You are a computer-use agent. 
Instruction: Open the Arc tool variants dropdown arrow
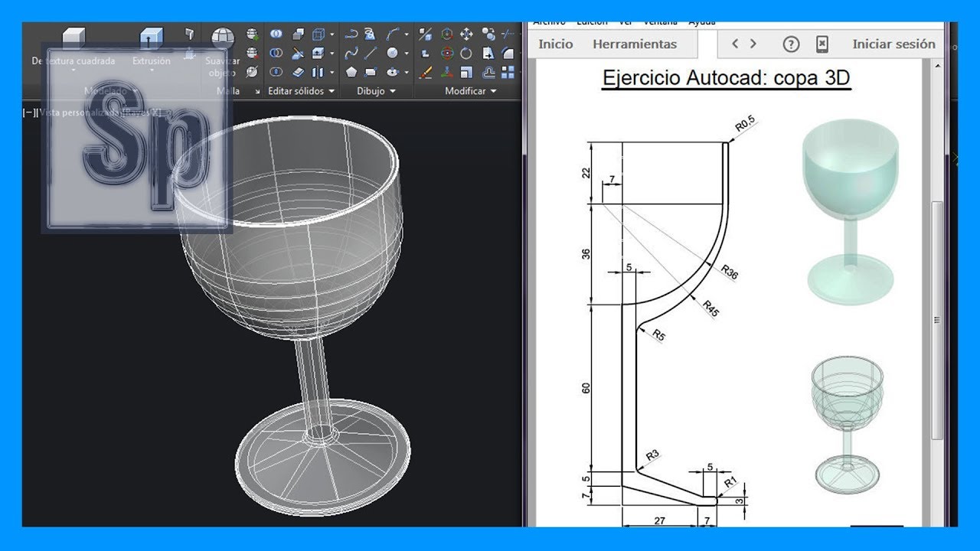[407, 34]
